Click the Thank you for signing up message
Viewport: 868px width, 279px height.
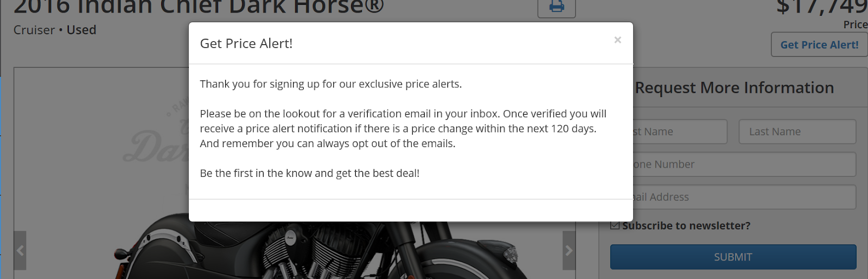[x=331, y=84]
